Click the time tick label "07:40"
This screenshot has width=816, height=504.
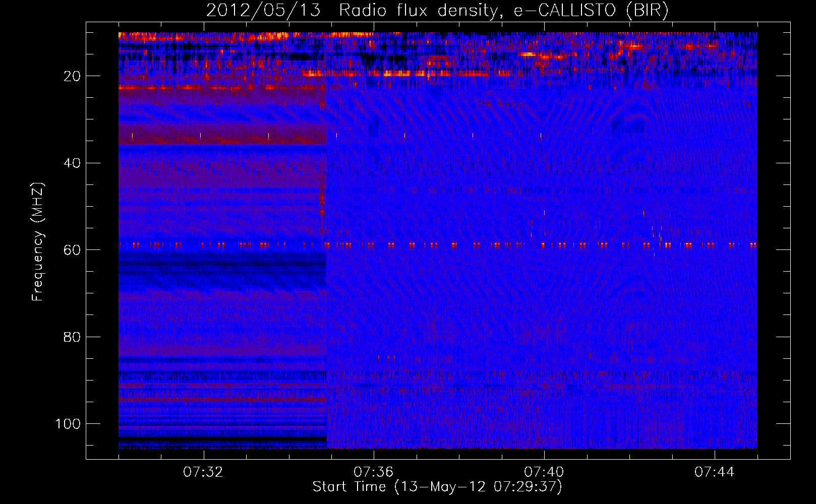[x=544, y=472]
